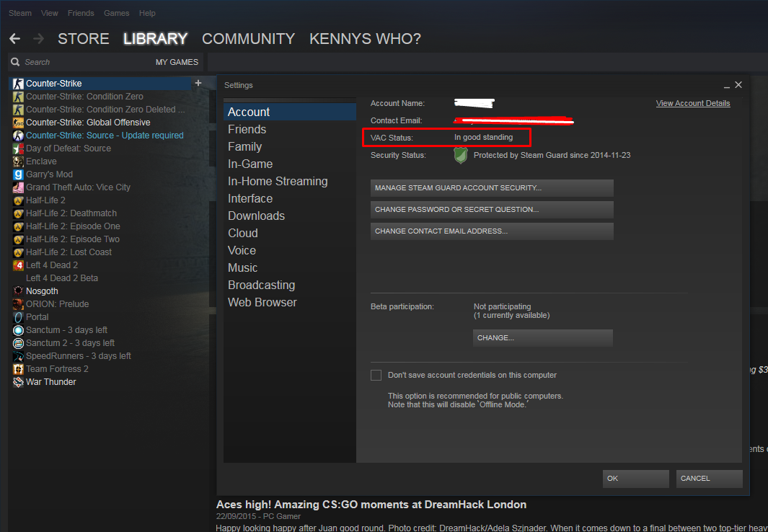Screen dimensions: 768x532
Task: Click the War Thunder icon
Action: (18, 382)
